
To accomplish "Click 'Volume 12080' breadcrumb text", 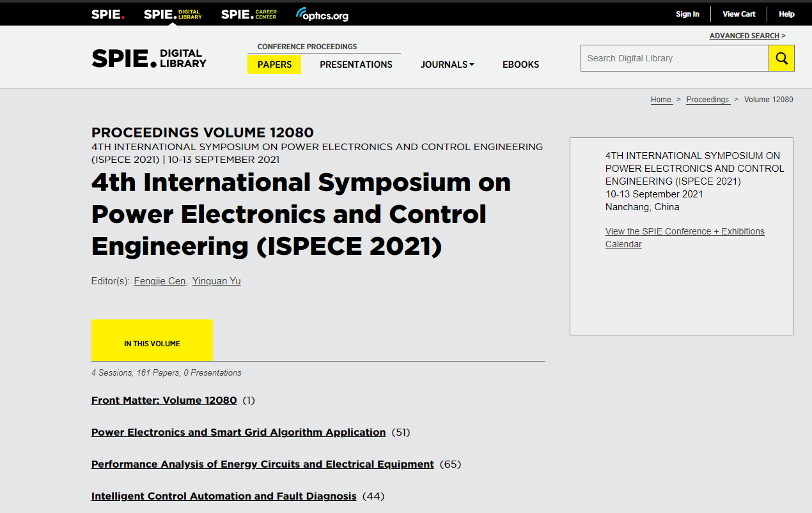I will (769, 100).
